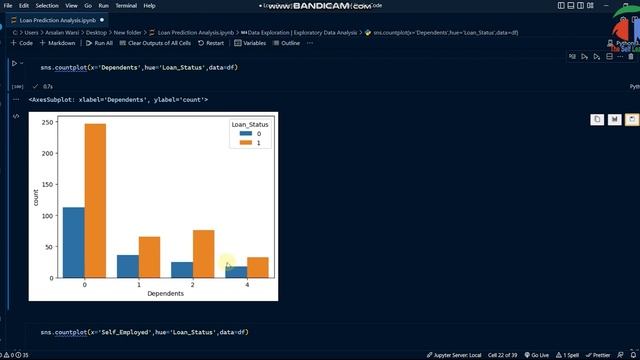This screenshot has height=360, width=640.
Task: Open the Run menu
Action: pyautogui.click(x=104, y=6)
